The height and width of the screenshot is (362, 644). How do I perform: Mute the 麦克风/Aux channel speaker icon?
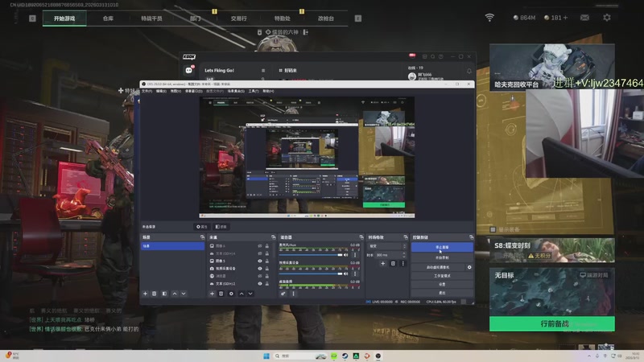point(346,255)
